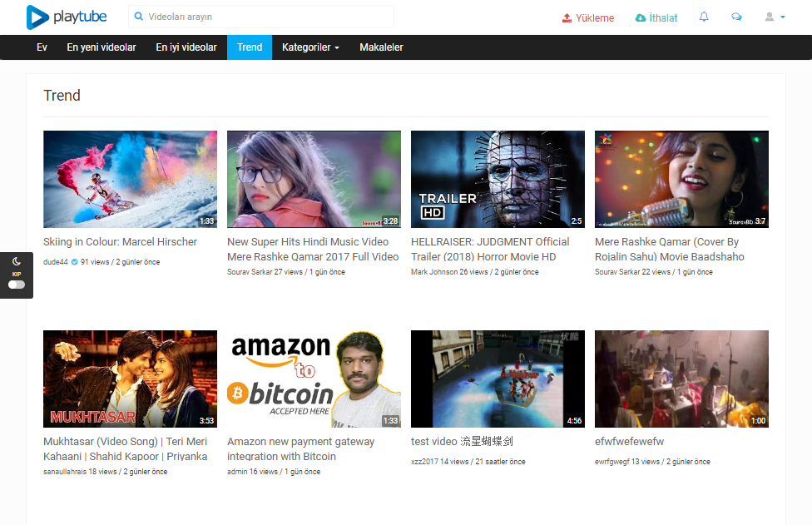Open admin channel link

[237, 472]
